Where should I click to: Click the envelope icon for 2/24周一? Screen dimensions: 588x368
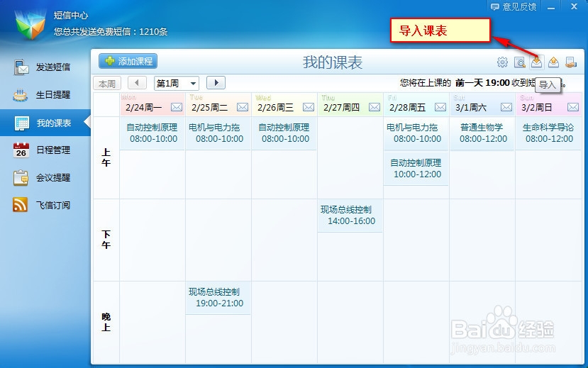pos(177,107)
